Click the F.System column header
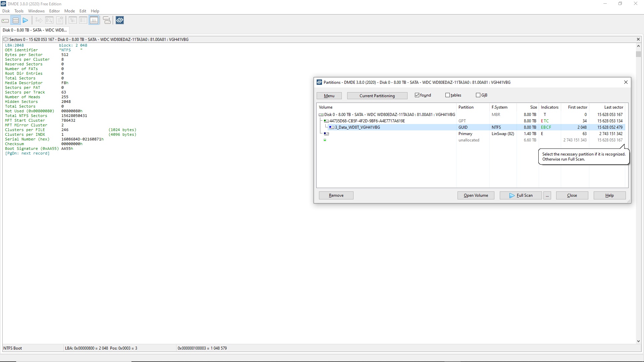Image resolution: width=644 pixels, height=362 pixels. point(503,107)
